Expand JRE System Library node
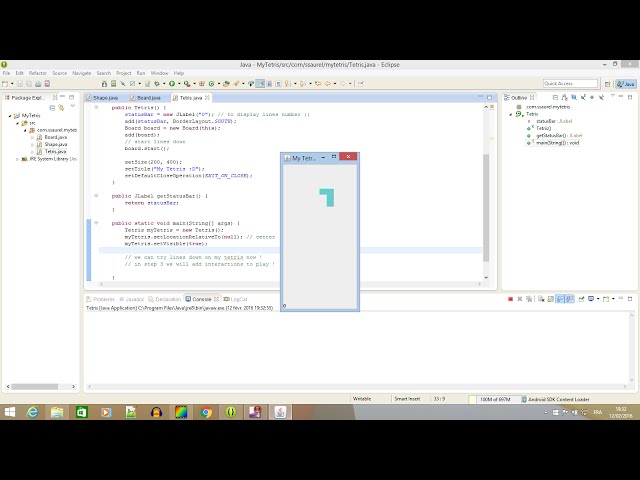640x480 pixels. tap(18, 159)
